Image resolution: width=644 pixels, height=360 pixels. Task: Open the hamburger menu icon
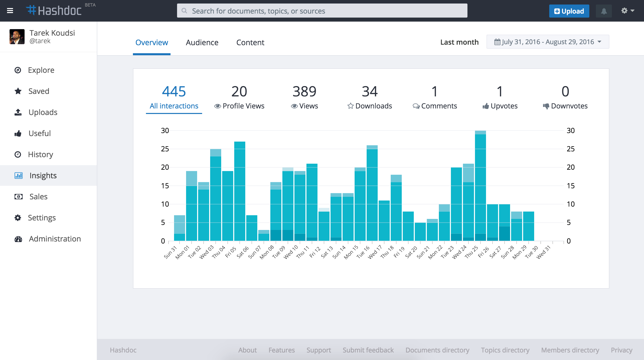point(10,11)
